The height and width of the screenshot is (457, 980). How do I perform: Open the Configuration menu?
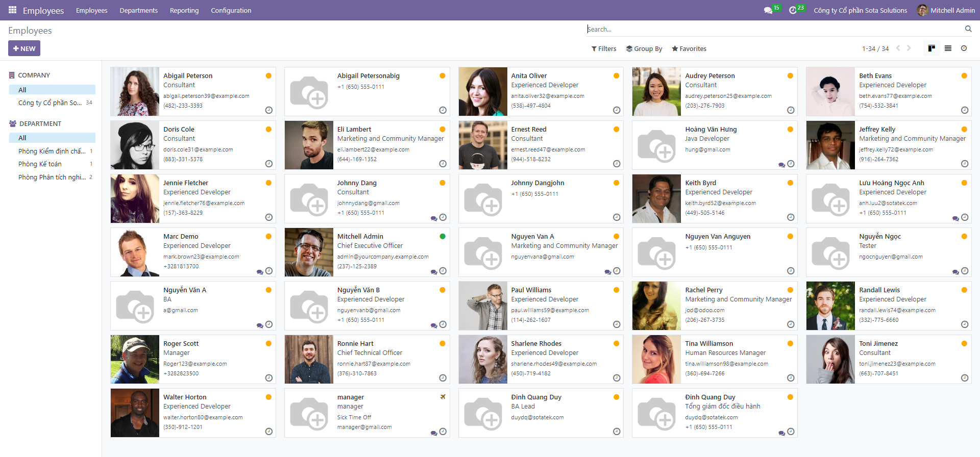click(x=231, y=10)
